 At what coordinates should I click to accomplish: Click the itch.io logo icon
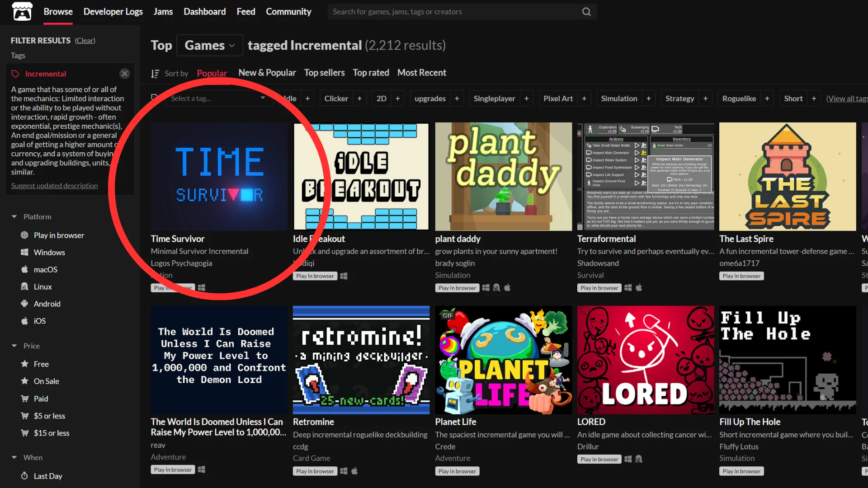22,12
